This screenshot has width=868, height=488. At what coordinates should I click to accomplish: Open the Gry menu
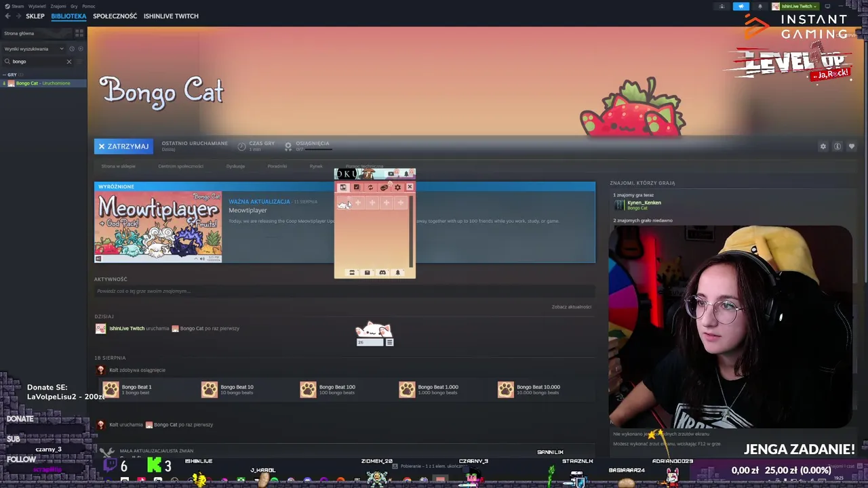coord(74,6)
